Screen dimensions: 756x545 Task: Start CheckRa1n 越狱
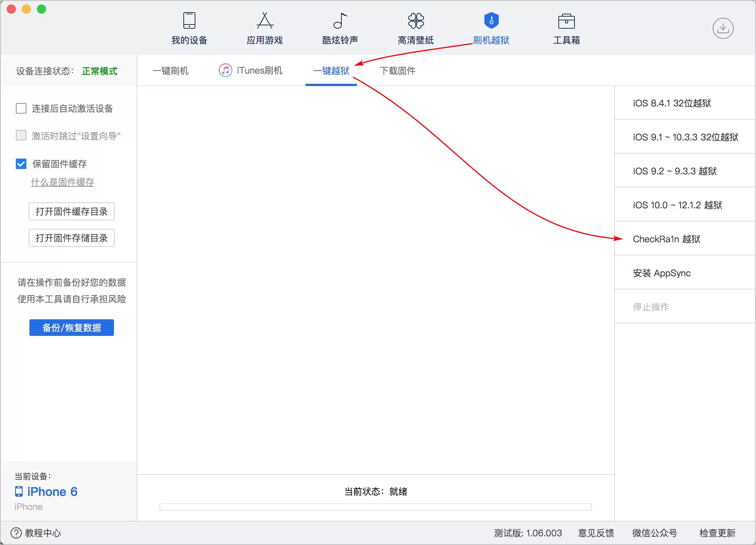coord(685,239)
